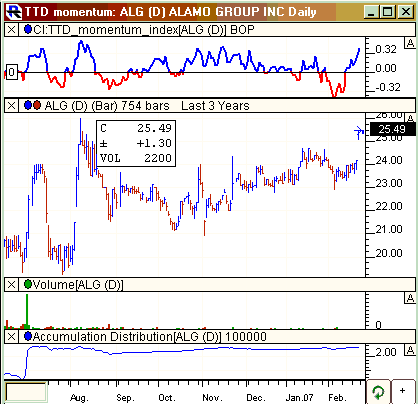
Task: Click the 'Jan.07' date axis label
Action: [x=299, y=398]
